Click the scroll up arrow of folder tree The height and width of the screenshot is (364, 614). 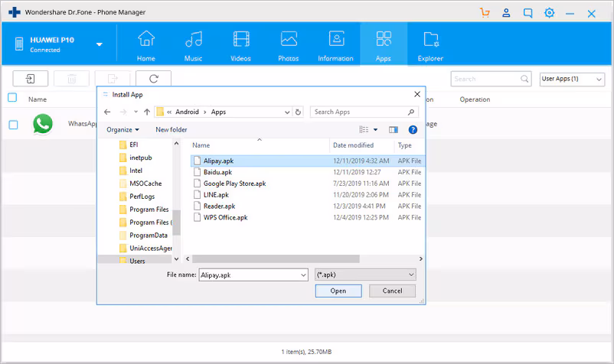176,144
